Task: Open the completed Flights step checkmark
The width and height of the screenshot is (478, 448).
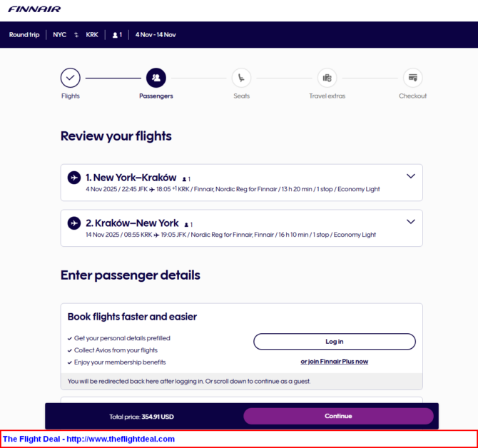Action: click(x=71, y=78)
